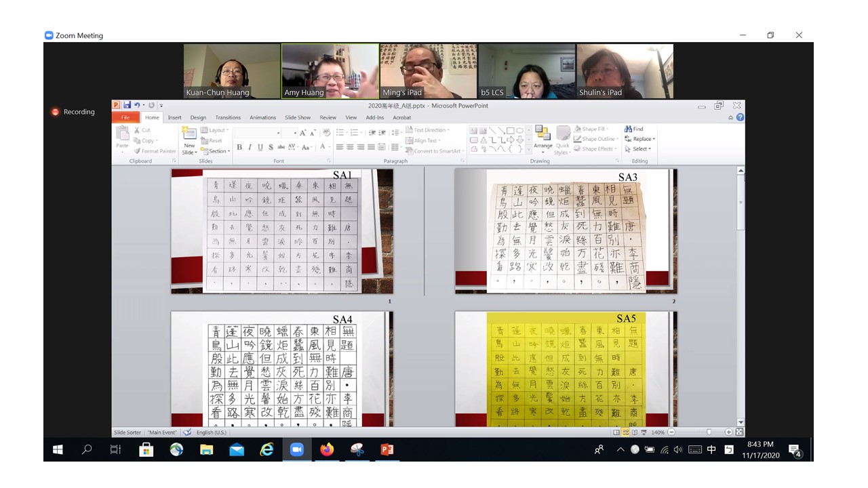
Task: Select the SA3 slide thumbnail
Action: (566, 231)
